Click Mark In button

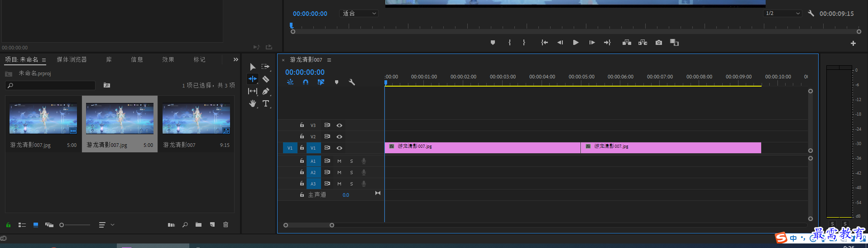[510, 43]
